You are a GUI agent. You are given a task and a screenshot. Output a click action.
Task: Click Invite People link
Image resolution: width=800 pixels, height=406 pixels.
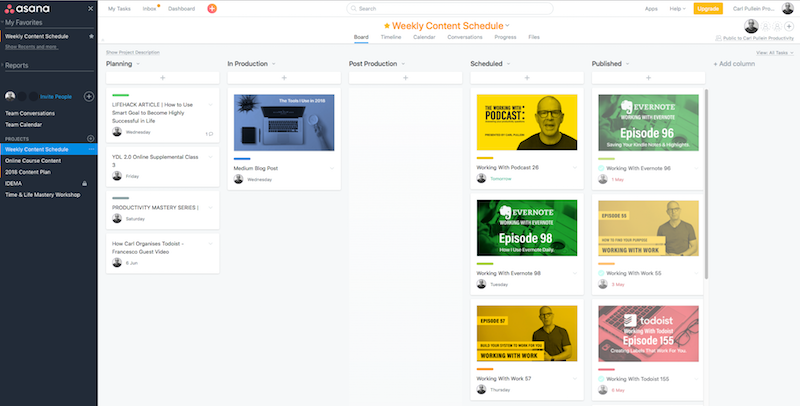(x=56, y=96)
